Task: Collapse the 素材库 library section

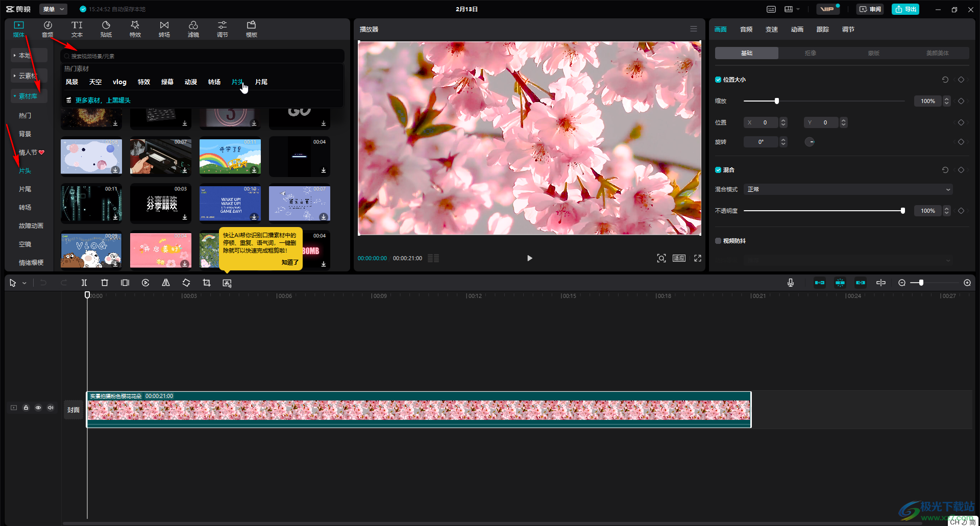Action: (x=29, y=96)
